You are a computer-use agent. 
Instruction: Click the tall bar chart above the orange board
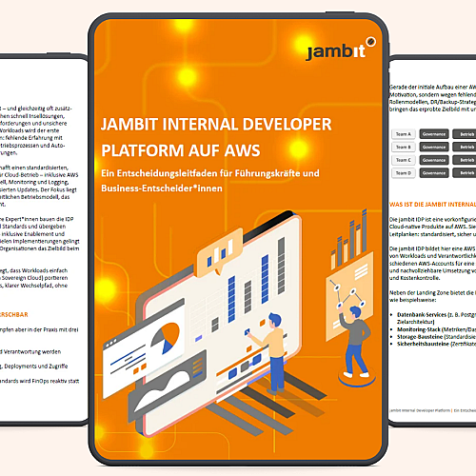click(x=349, y=240)
